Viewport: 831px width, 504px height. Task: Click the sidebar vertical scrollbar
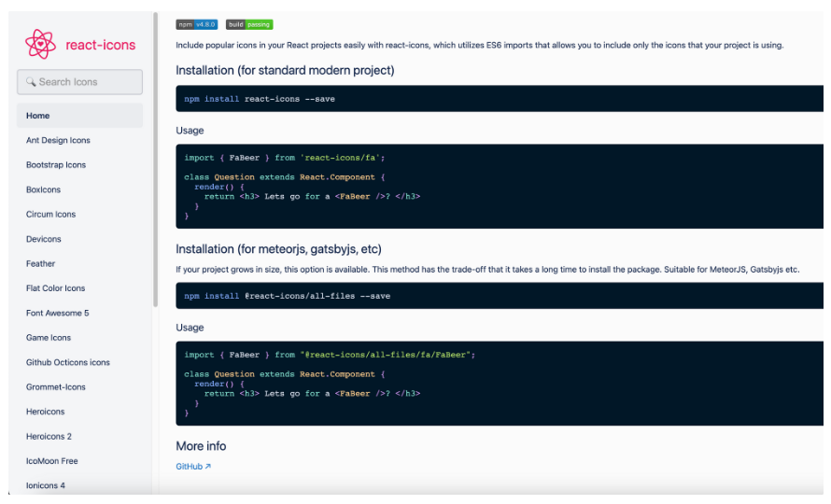pos(155,159)
